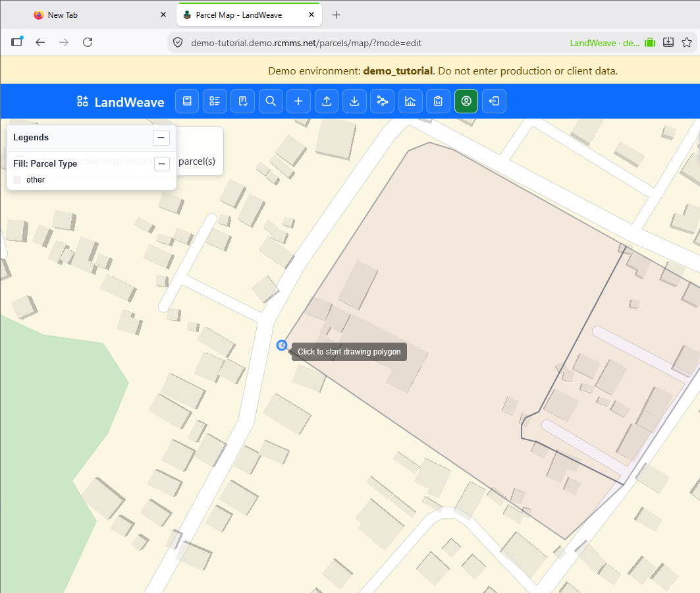Viewport: 700px width, 593px height.
Task: Open the clipboard report toolbar icon
Action: click(439, 101)
